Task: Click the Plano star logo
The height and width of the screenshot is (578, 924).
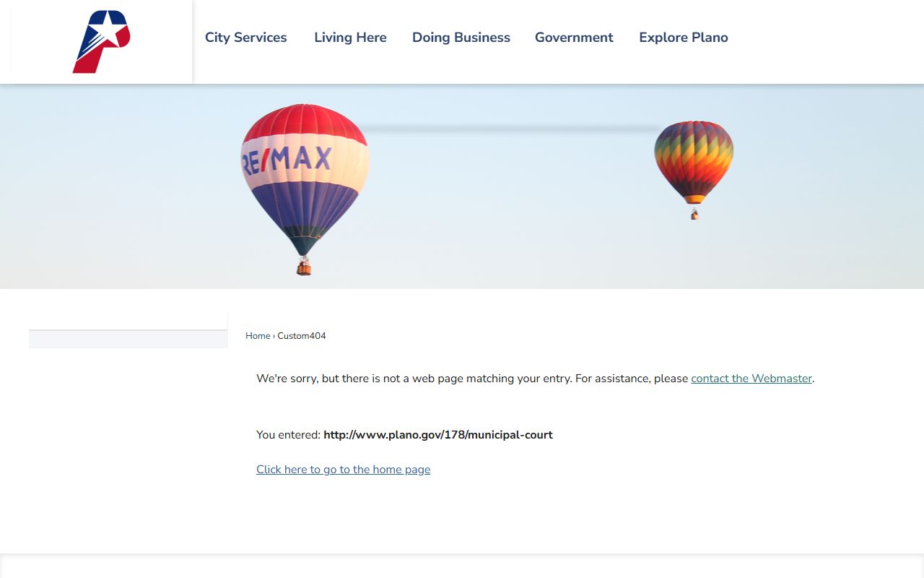Action: [x=101, y=41]
